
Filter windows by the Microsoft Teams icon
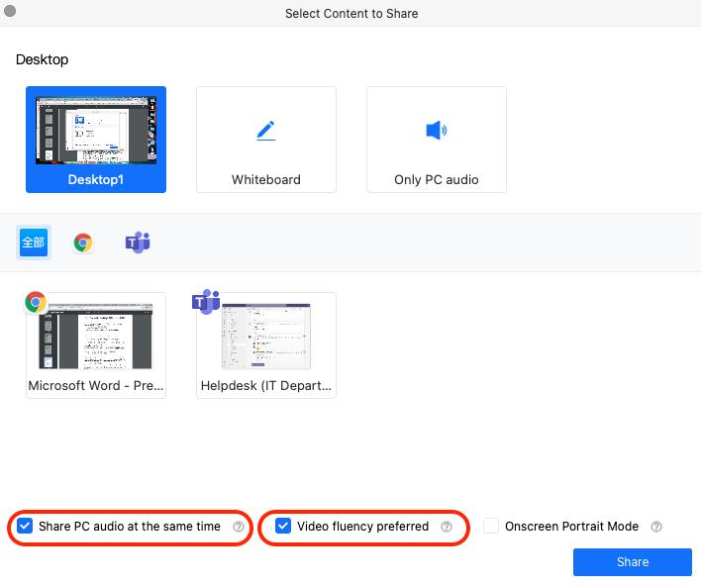137,243
